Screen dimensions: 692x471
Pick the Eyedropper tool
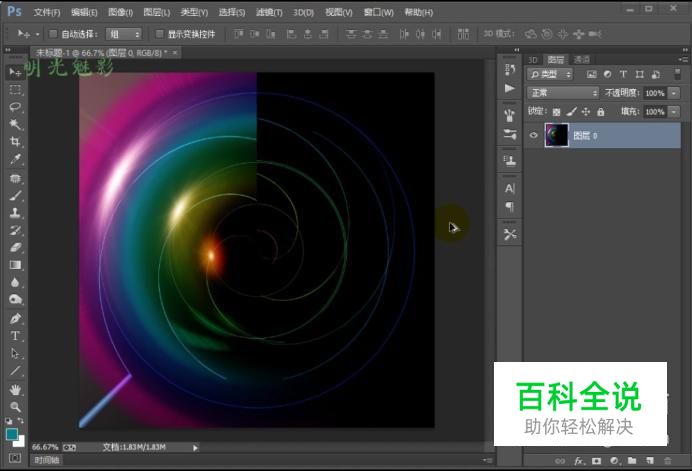[x=16, y=159]
